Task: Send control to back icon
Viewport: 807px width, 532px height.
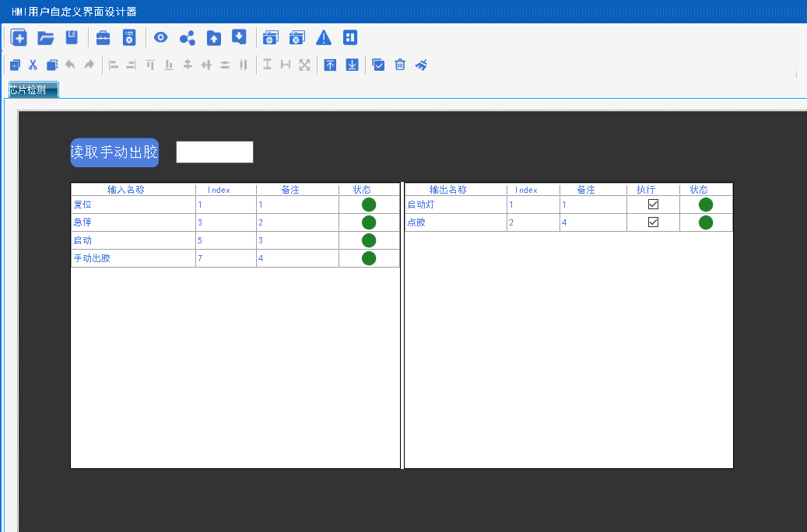Action: click(352, 65)
